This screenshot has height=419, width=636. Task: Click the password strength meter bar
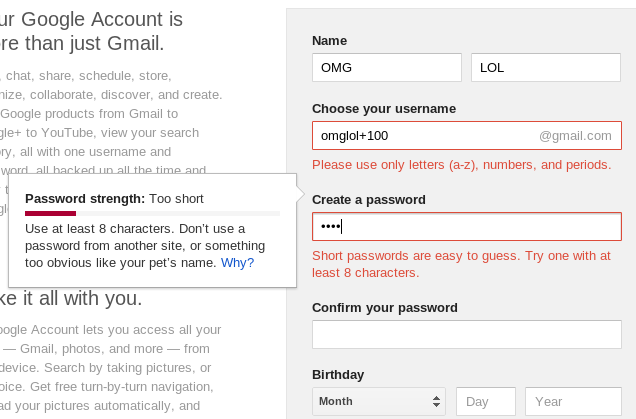tap(152, 213)
